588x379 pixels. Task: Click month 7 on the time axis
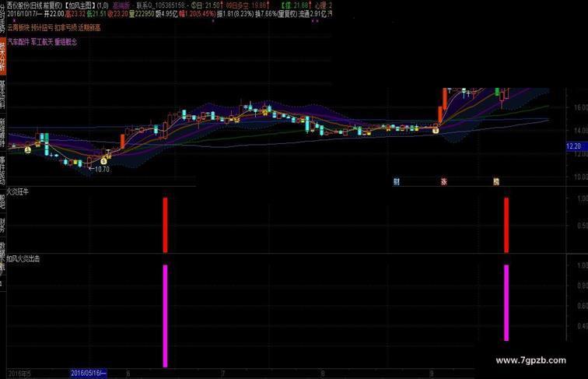(x=222, y=374)
